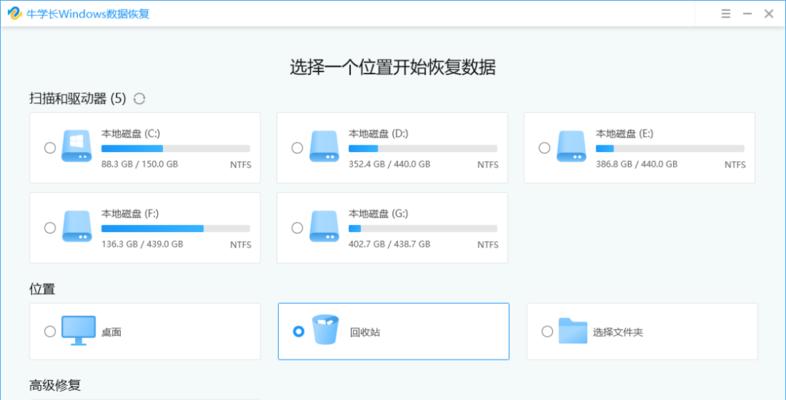Click the Local Disk (D:) drive icon

coord(324,146)
